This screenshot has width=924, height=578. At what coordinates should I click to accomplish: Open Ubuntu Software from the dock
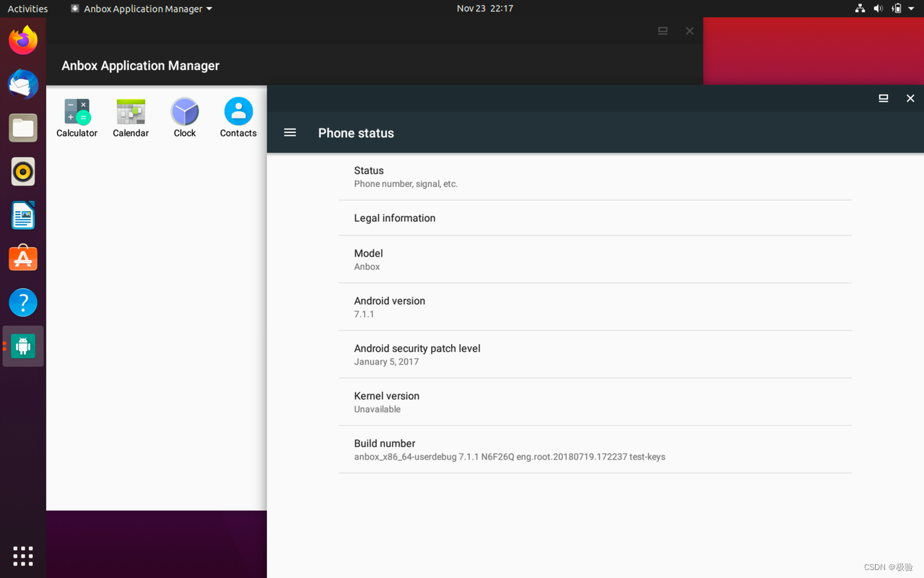click(x=23, y=259)
